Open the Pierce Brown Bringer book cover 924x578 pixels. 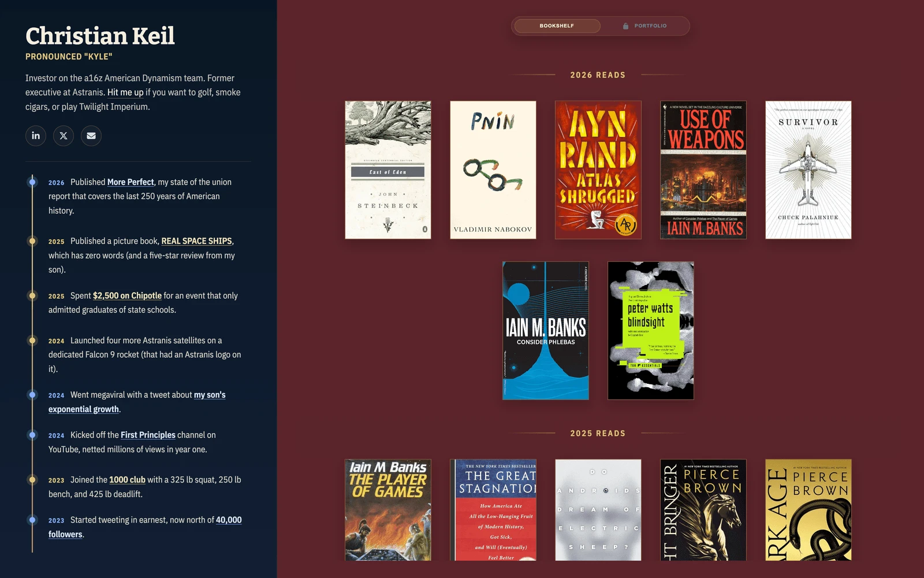(x=703, y=510)
